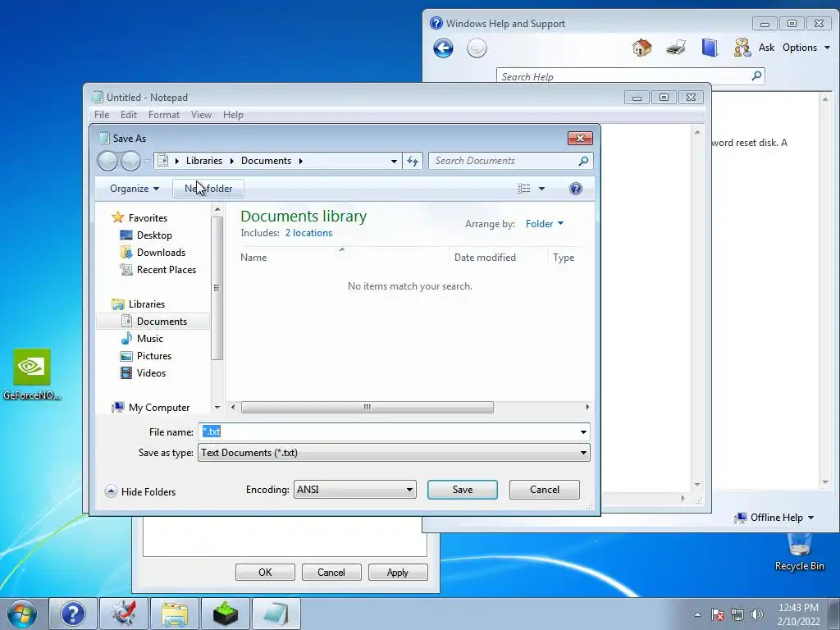The height and width of the screenshot is (630, 840).
Task: Open GeForceNOW desktop shortcut icon
Action: click(32, 374)
